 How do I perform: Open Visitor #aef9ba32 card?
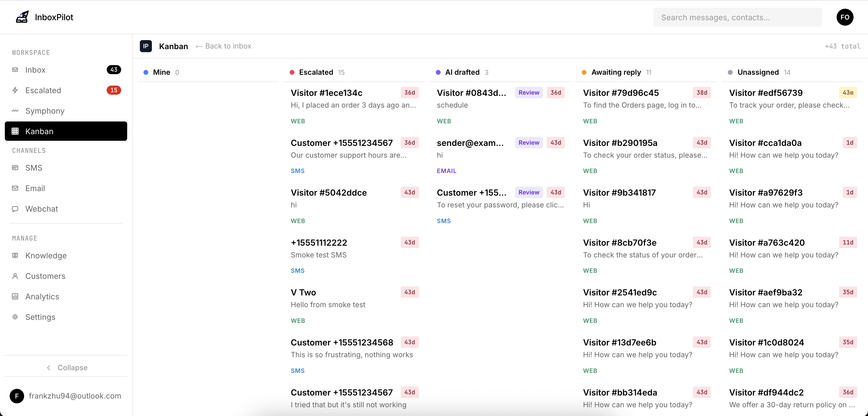pos(792,306)
